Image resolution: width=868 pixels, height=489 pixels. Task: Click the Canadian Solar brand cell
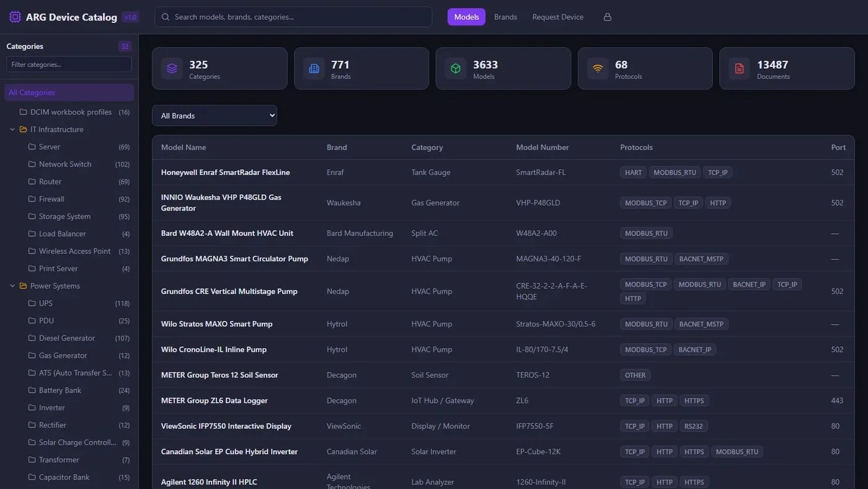pos(352,452)
